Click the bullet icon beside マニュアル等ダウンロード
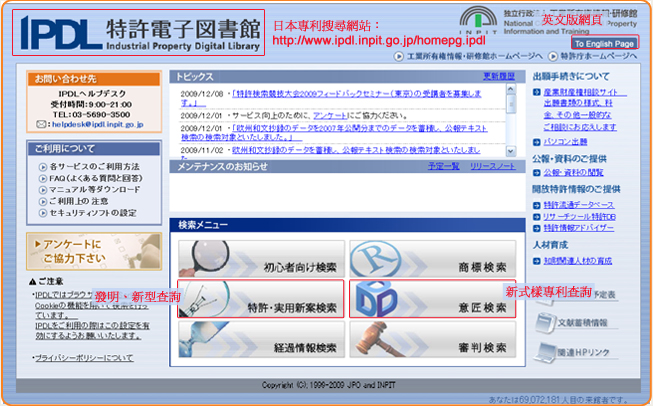The image size is (653, 406). (42, 190)
